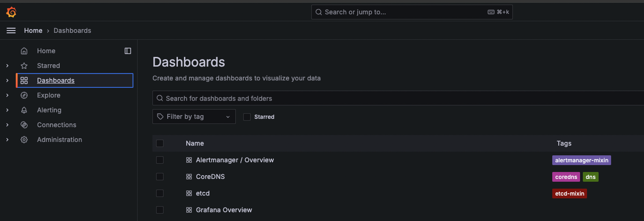Check the select-all checkbox in header row
The width and height of the screenshot is (644, 221).
pyautogui.click(x=160, y=143)
